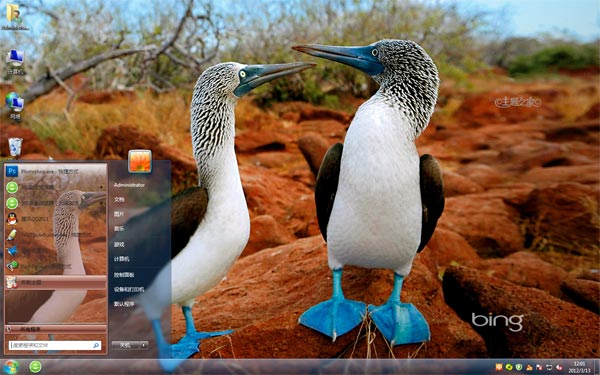Image resolution: width=600 pixels, height=375 pixels.
Task: Click the Show Desktop strip beside the clock
Action: [x=596, y=367]
